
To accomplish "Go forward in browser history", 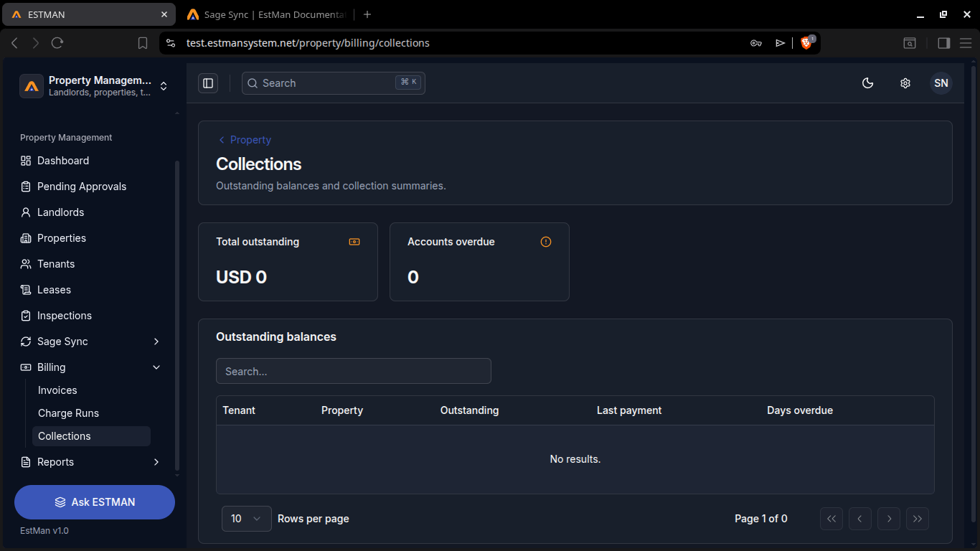I will [36, 43].
